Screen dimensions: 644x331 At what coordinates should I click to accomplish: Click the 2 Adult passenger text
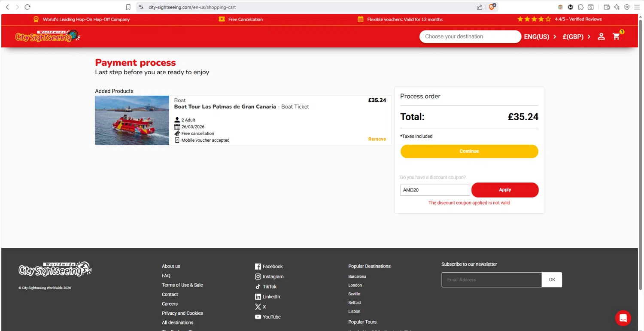pos(188,120)
